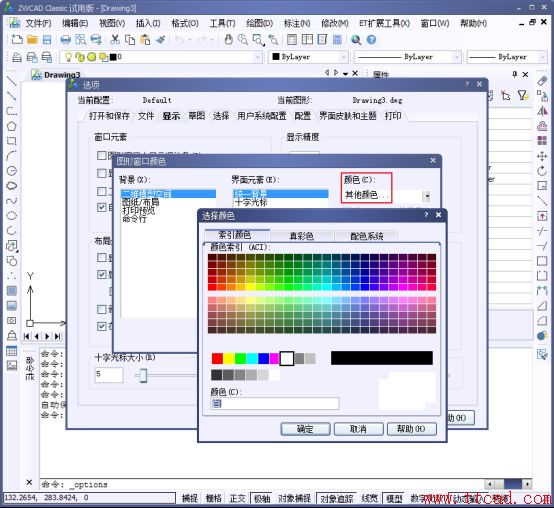Select the Polygon draw tool in the left toolbar
The height and width of the screenshot is (508, 554).
pos(12,126)
